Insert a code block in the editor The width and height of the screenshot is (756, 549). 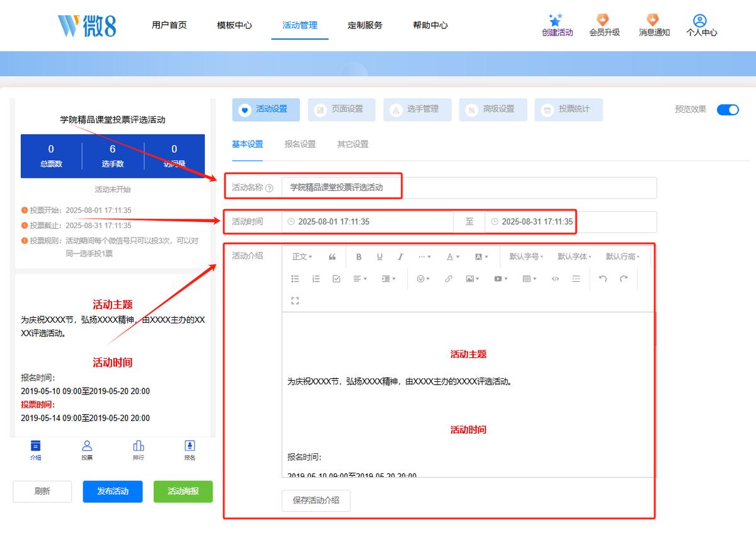coord(555,279)
